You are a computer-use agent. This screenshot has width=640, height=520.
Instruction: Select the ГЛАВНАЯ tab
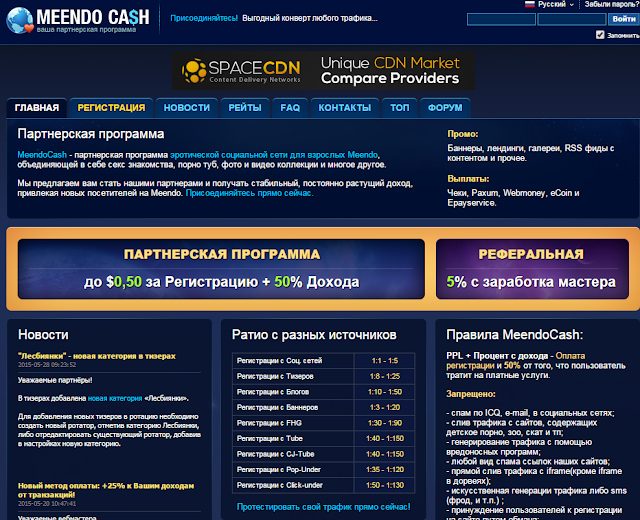coord(37,108)
